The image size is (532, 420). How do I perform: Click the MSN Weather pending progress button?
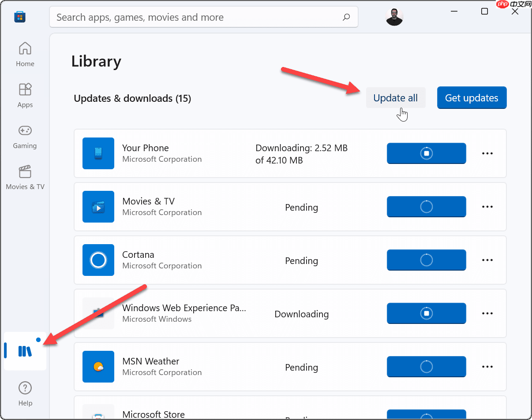click(427, 367)
